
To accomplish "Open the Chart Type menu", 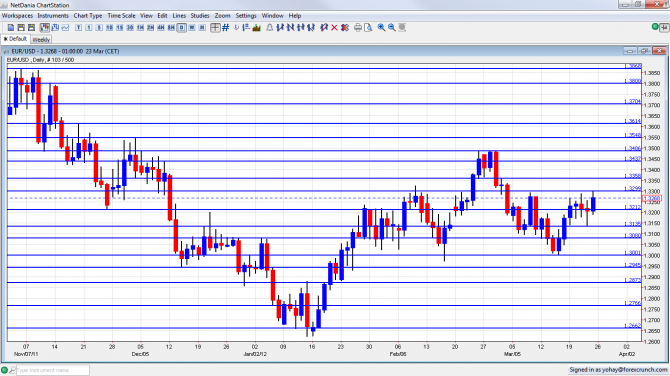I will tap(88, 15).
